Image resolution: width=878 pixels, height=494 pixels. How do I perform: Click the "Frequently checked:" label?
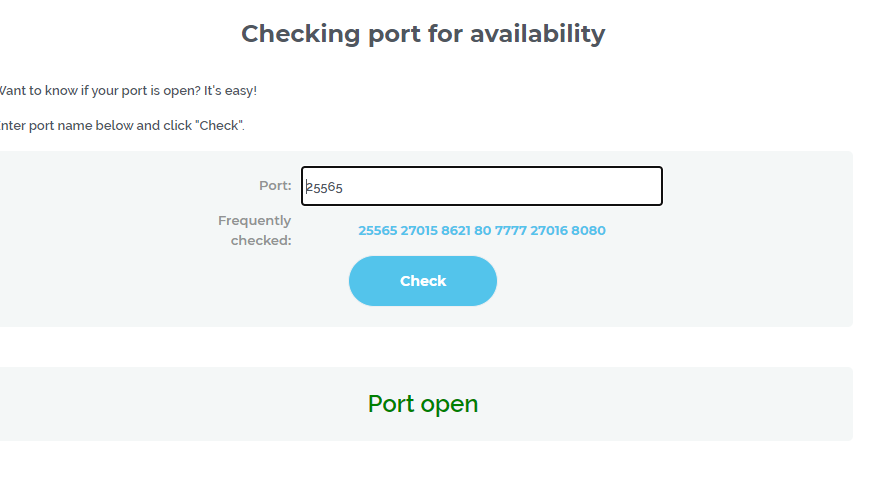click(x=255, y=230)
